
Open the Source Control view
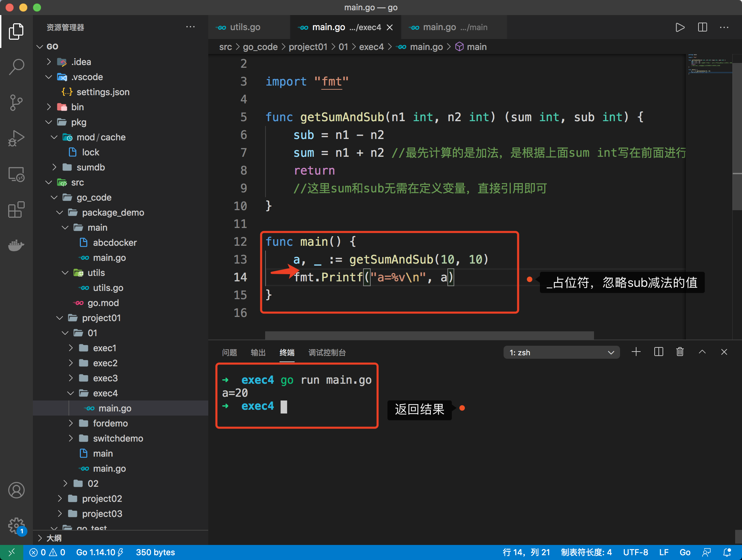click(16, 102)
